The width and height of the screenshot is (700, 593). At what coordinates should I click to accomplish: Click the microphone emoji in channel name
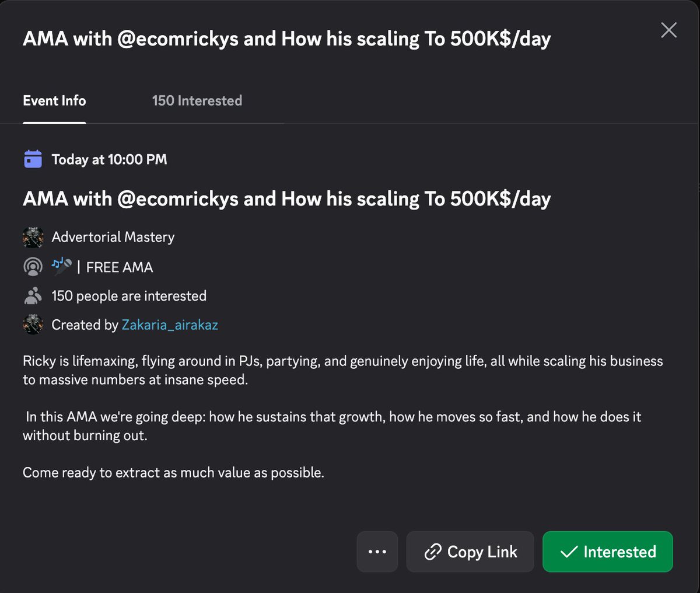click(x=62, y=266)
